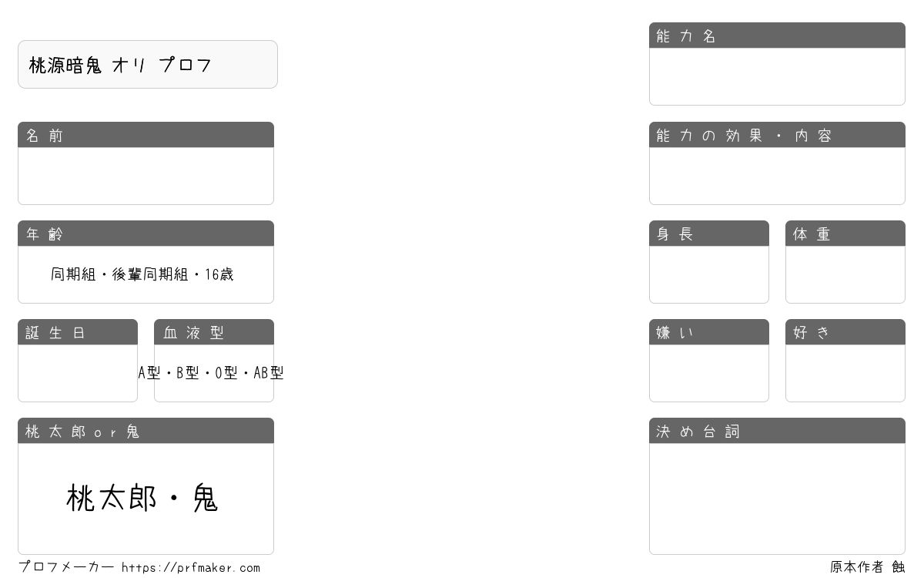This screenshot has width=924, height=578.
Task: Click the 名前 header label
Action: pos(45,136)
